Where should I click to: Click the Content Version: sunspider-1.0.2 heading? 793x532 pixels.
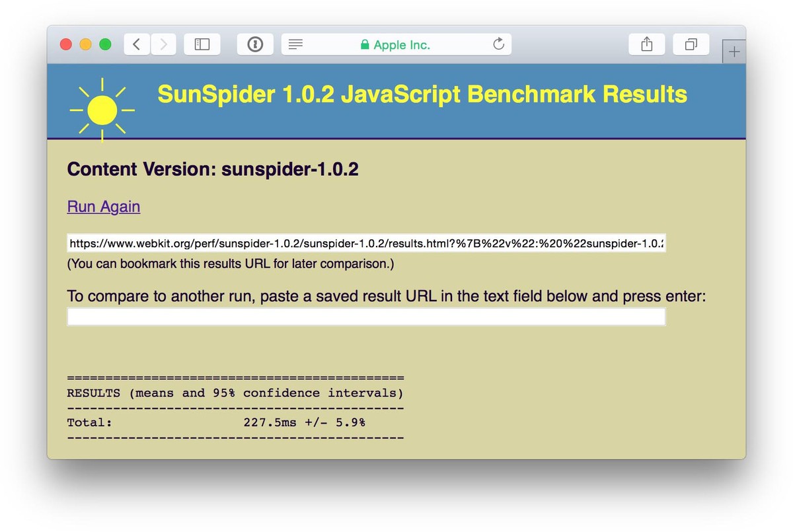pos(213,169)
